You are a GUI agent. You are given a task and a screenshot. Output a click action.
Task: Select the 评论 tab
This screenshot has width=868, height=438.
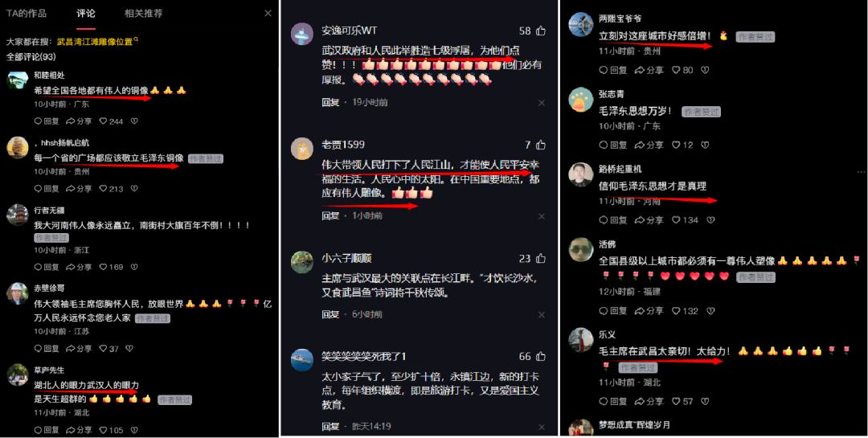(x=86, y=14)
